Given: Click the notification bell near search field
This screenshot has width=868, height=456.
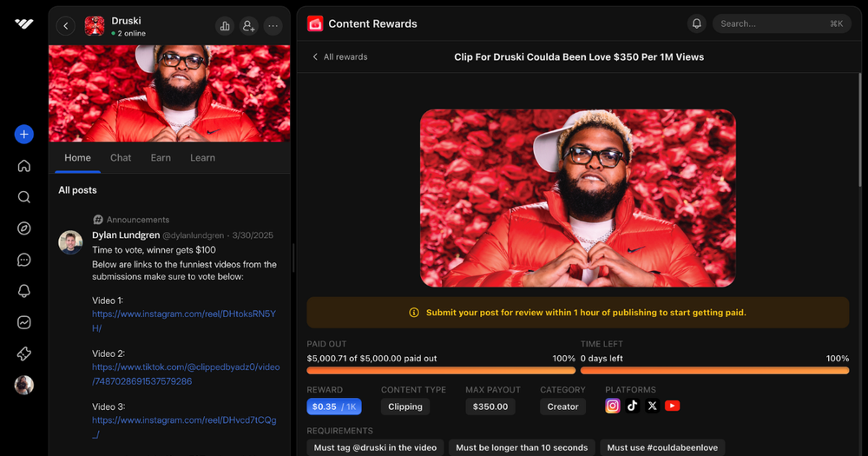Looking at the screenshot, I should coord(696,23).
